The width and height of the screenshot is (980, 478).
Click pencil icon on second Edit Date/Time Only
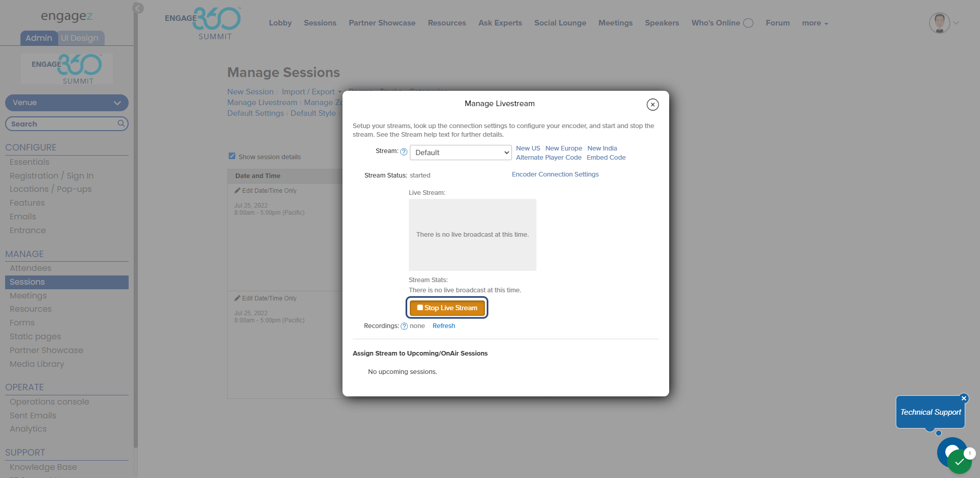click(x=237, y=298)
